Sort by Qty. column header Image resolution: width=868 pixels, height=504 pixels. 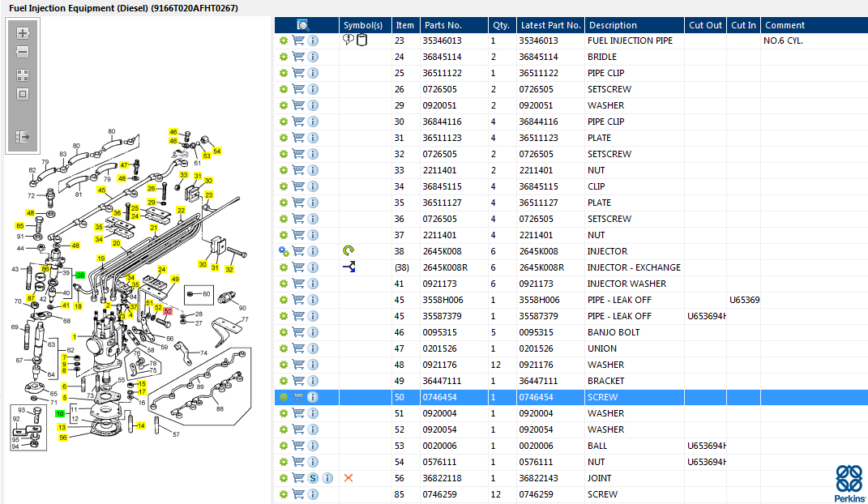pyautogui.click(x=501, y=25)
